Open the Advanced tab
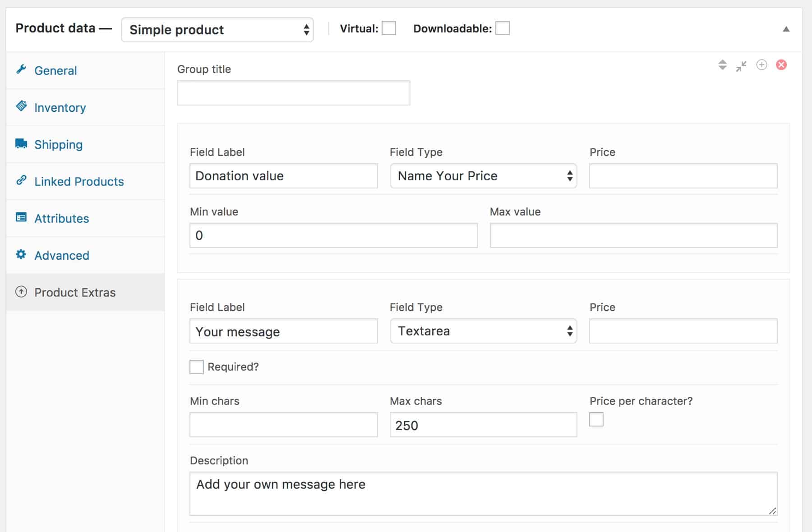The width and height of the screenshot is (812, 532). tap(85, 255)
